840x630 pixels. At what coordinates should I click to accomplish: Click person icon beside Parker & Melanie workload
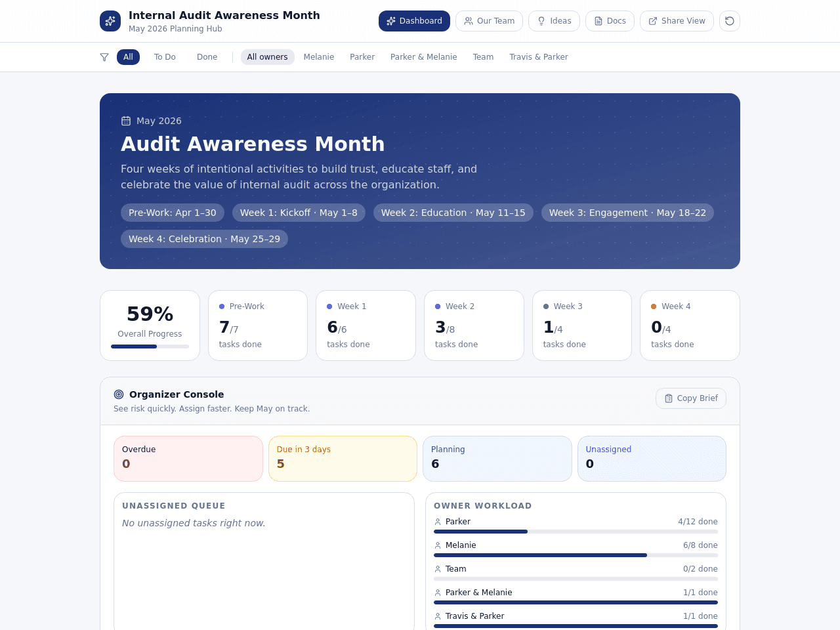(438, 593)
